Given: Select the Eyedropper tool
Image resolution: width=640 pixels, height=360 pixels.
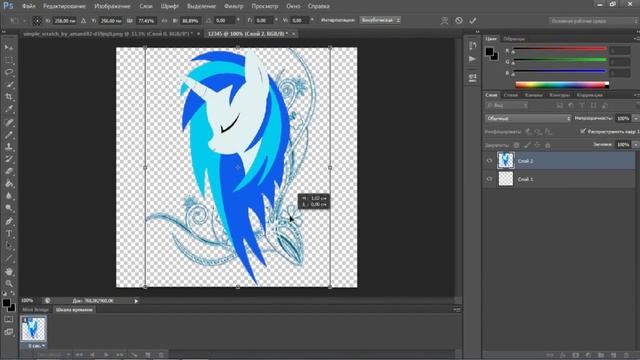Looking at the screenshot, I should (9, 109).
